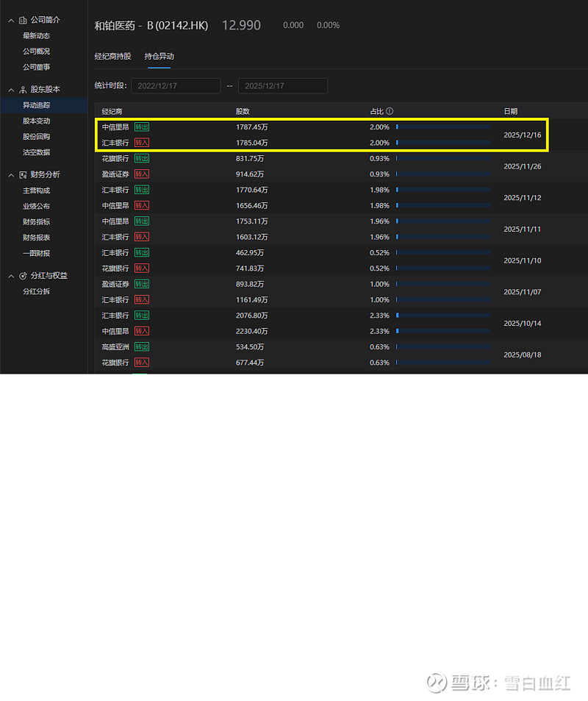Open 主营构成 in the sidebar
Viewport: 588px width, 701px height.
(x=36, y=191)
